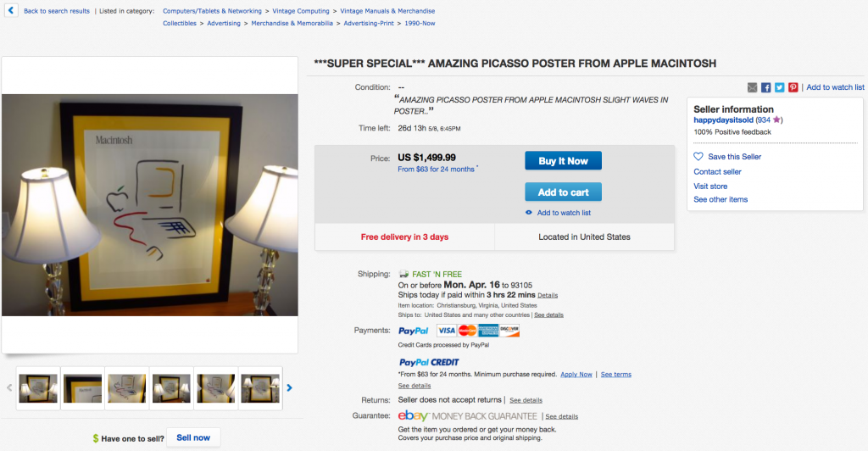Click the eye icon beside Add to watch list
This screenshot has height=451, width=868.
point(529,213)
